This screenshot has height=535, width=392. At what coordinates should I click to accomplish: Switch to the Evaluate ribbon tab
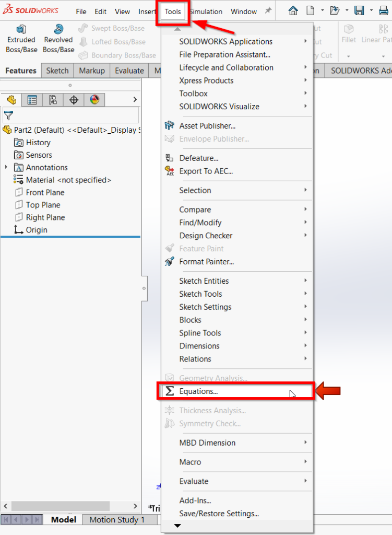coord(129,71)
